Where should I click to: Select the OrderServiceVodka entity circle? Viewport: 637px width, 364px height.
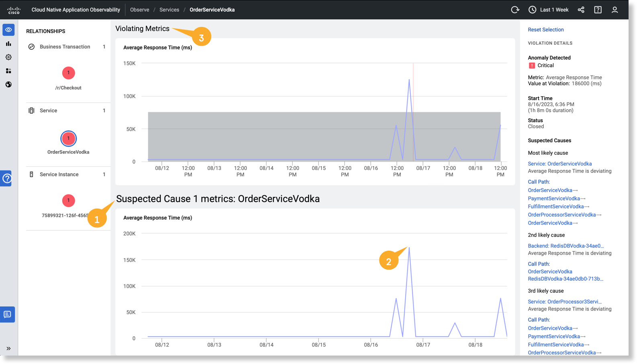pos(68,138)
